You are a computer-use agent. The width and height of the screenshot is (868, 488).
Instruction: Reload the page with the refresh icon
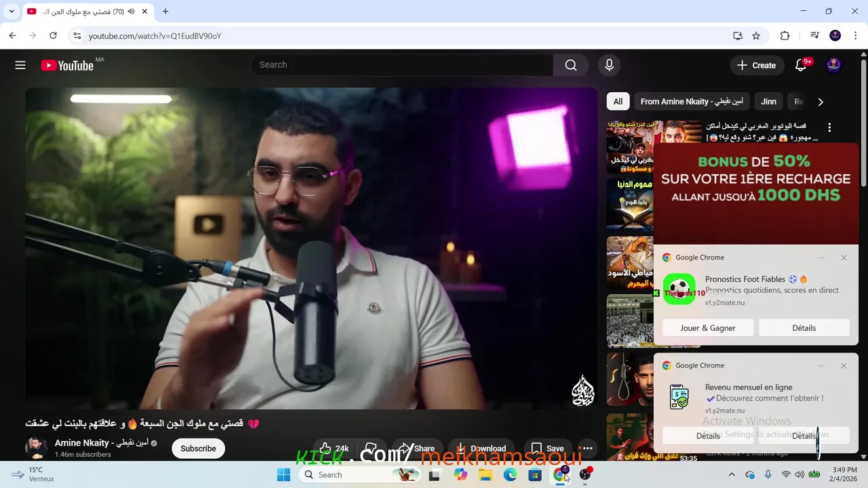coord(53,36)
